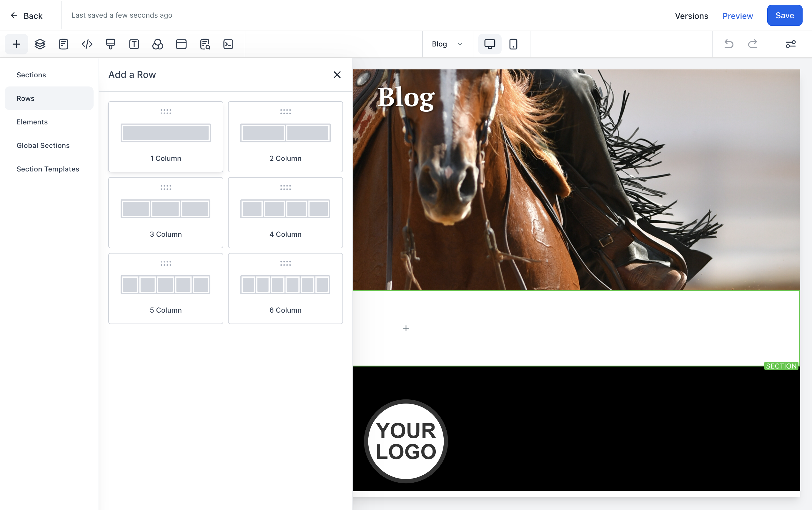Click the plus in the empty section
This screenshot has width=812, height=510.
point(406,328)
